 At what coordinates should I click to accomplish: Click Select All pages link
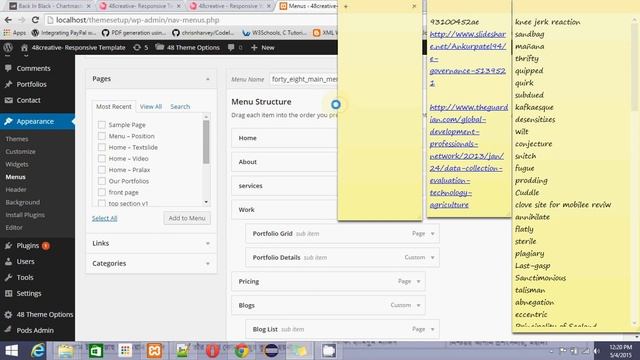tap(104, 218)
